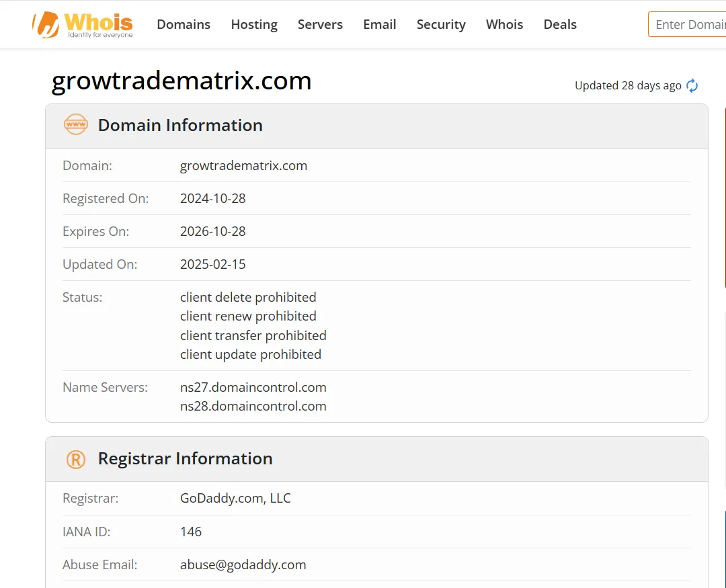The image size is (726, 588).
Task: Select the client delete prohibited status
Action: tap(248, 297)
